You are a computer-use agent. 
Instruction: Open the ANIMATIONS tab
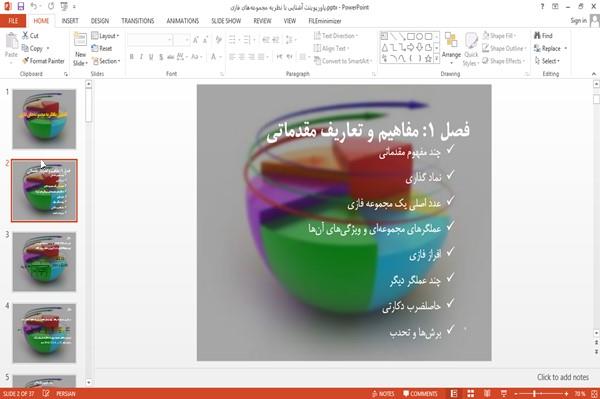pyautogui.click(x=183, y=21)
